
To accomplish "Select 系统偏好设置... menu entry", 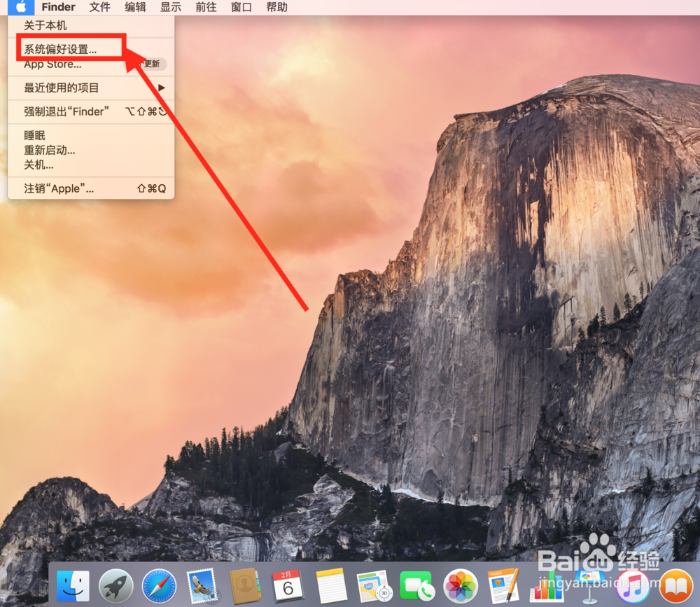I will [x=91, y=49].
